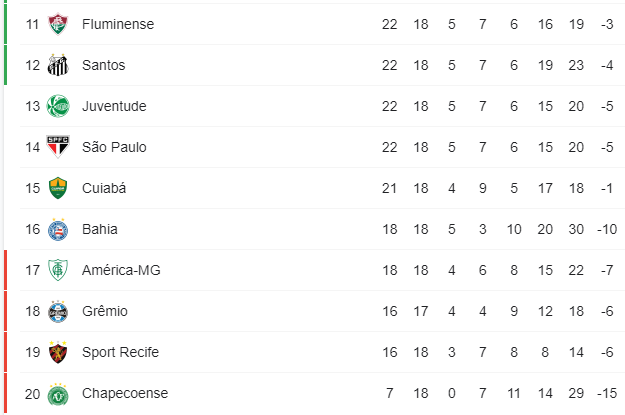The height and width of the screenshot is (415, 625).
Task: Click the Grêmio club crest
Action: coord(58,312)
